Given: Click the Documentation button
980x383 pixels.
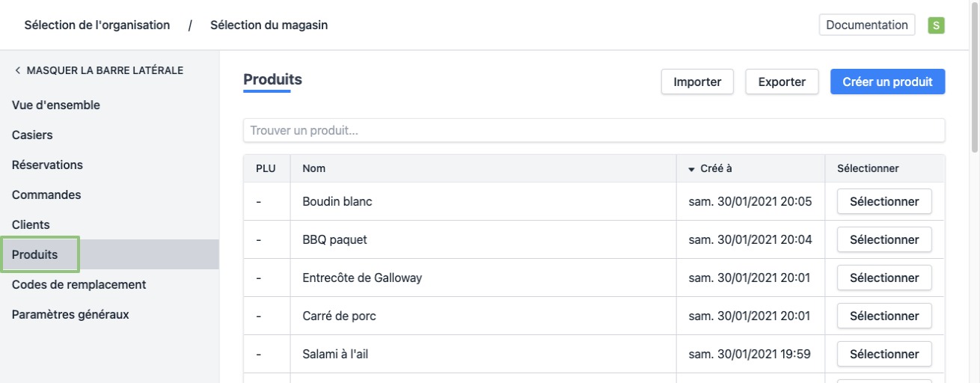Looking at the screenshot, I should 867,25.
